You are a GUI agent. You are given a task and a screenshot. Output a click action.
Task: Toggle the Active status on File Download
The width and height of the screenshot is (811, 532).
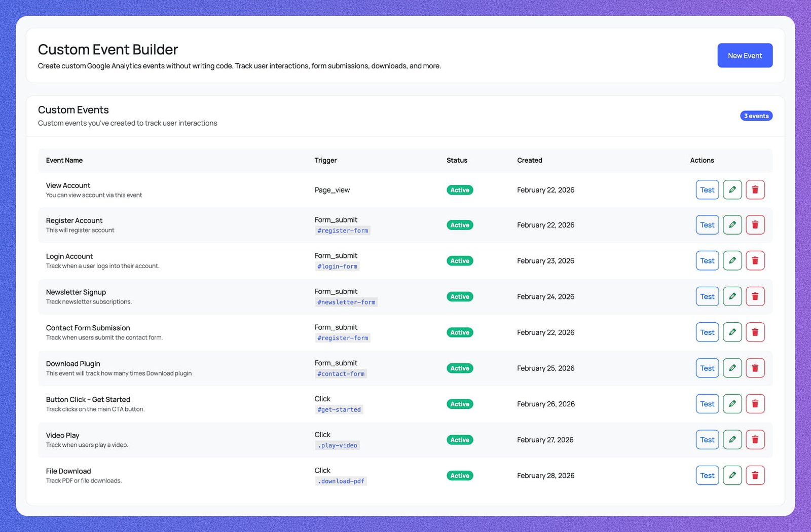(x=459, y=475)
